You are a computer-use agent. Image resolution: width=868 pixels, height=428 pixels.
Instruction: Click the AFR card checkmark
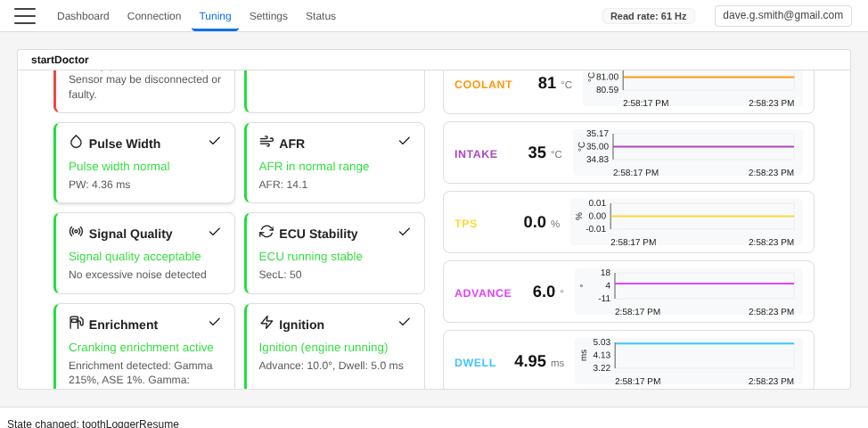[405, 141]
